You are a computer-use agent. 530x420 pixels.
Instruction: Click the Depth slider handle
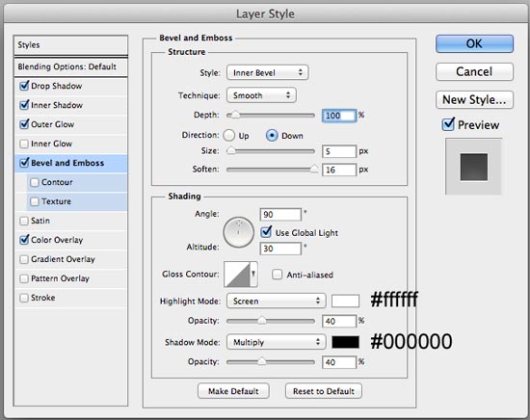(x=234, y=115)
